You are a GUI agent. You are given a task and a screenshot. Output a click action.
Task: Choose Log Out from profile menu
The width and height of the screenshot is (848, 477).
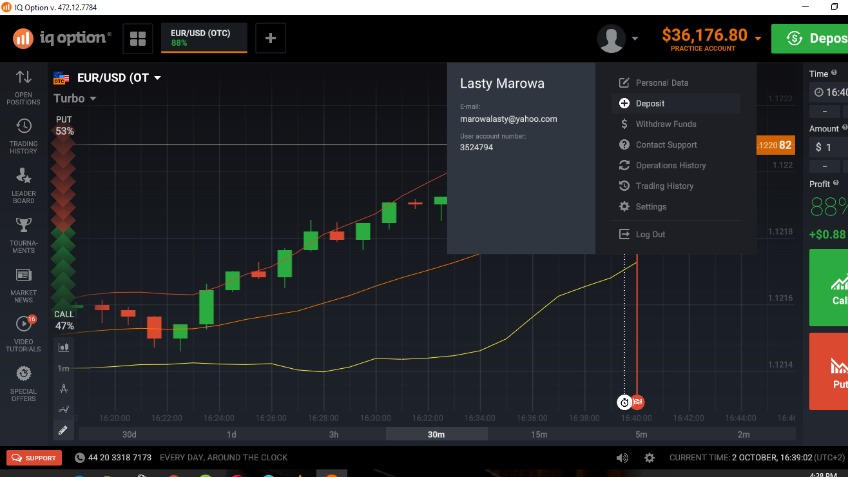tap(650, 234)
